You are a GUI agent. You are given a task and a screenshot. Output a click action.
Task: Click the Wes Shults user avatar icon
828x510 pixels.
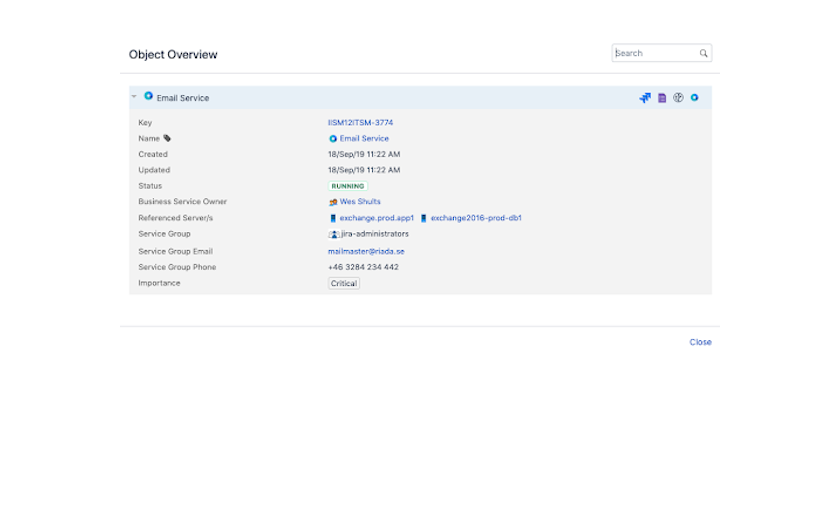click(333, 202)
